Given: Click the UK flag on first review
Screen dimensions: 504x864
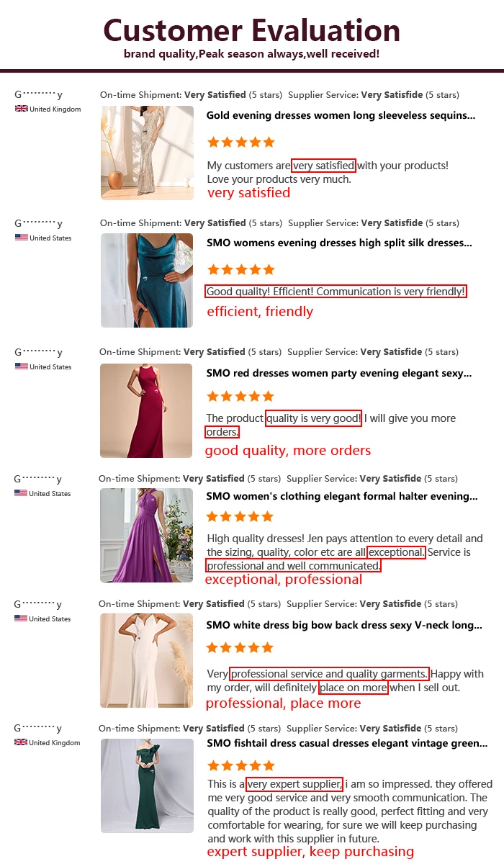Looking at the screenshot, I should [21, 109].
